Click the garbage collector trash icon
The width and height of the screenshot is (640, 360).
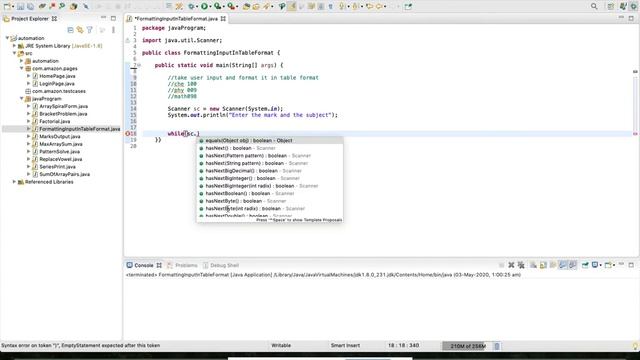[x=497, y=346]
